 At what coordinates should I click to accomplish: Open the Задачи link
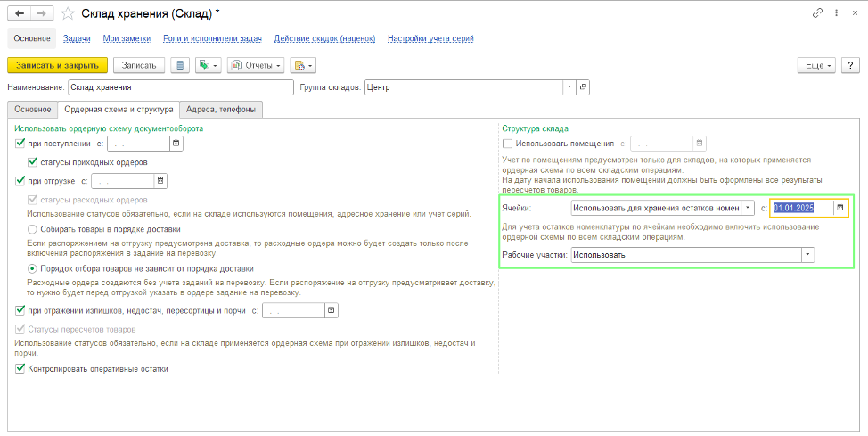coord(77,38)
